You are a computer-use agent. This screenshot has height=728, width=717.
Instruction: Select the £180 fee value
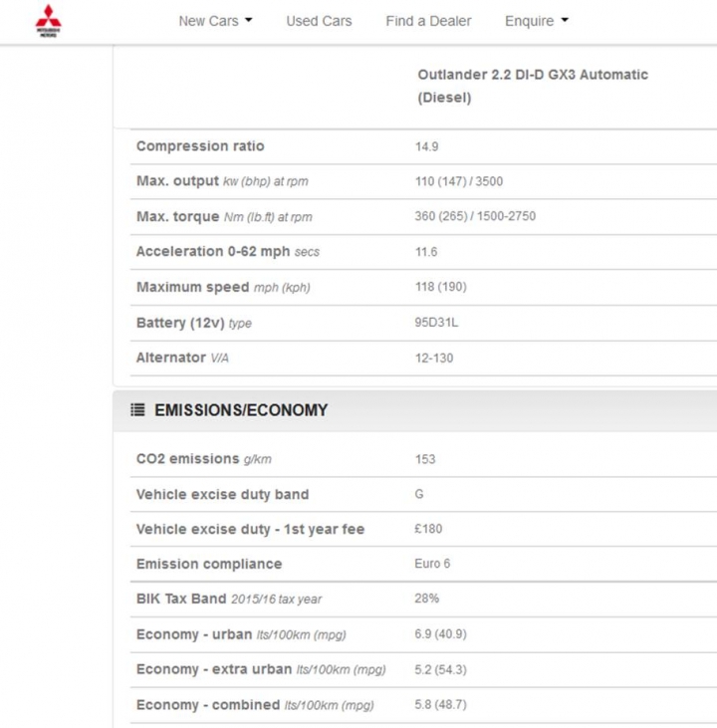coord(428,529)
